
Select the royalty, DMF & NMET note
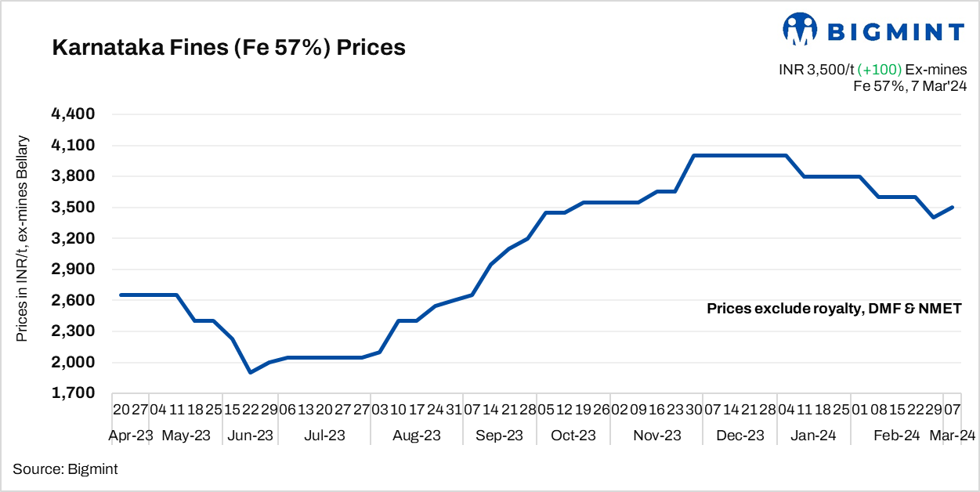pos(834,309)
